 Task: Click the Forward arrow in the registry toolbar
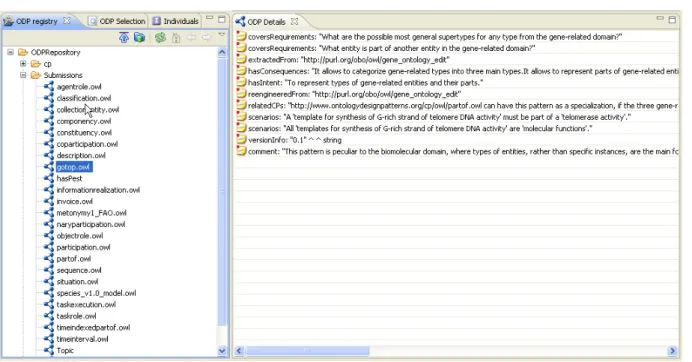(x=206, y=38)
